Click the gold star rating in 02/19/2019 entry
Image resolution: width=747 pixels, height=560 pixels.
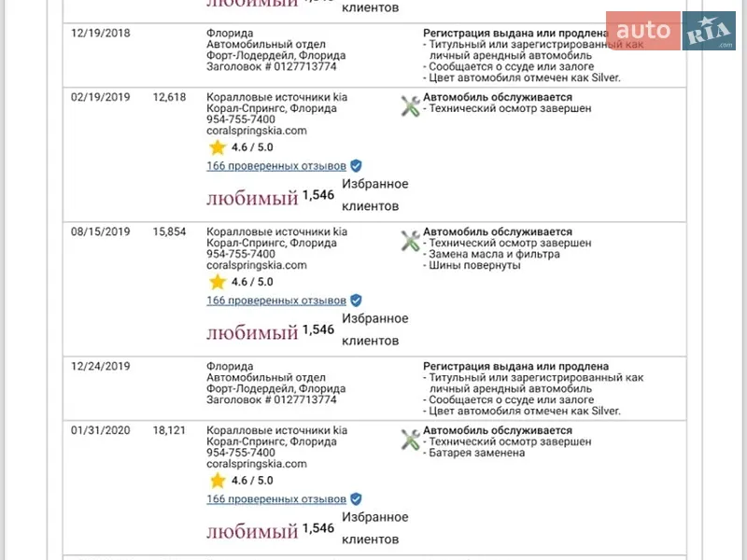click(x=218, y=147)
